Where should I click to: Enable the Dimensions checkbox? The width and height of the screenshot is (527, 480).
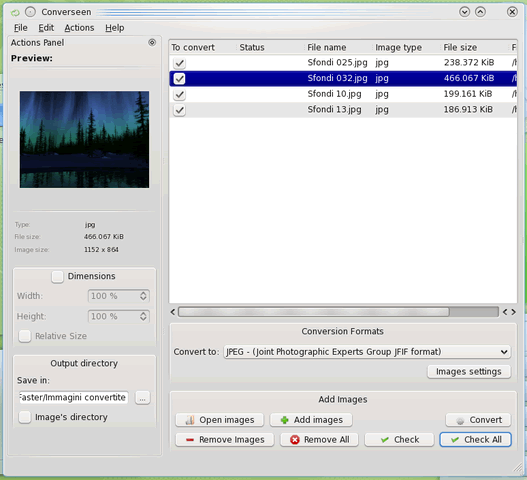57,277
